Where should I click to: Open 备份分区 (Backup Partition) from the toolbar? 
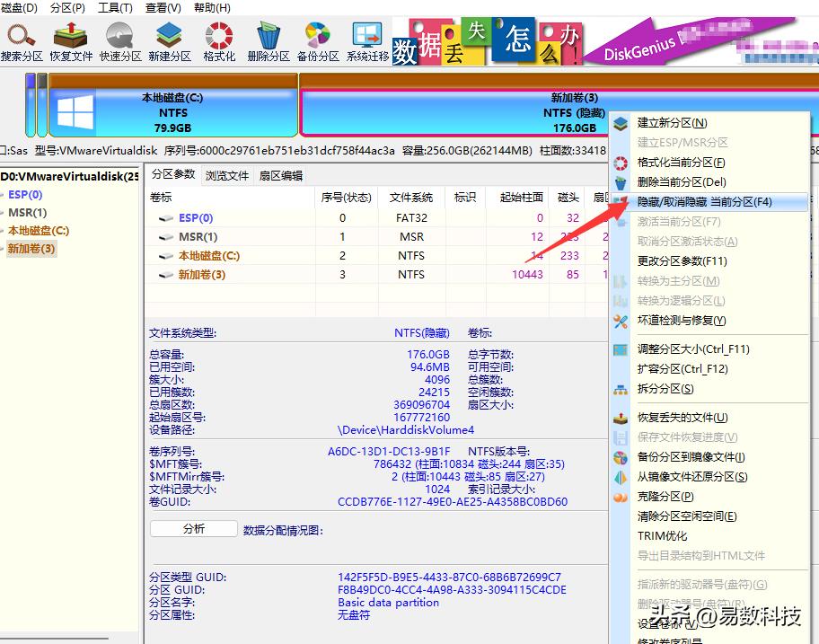pos(316,40)
